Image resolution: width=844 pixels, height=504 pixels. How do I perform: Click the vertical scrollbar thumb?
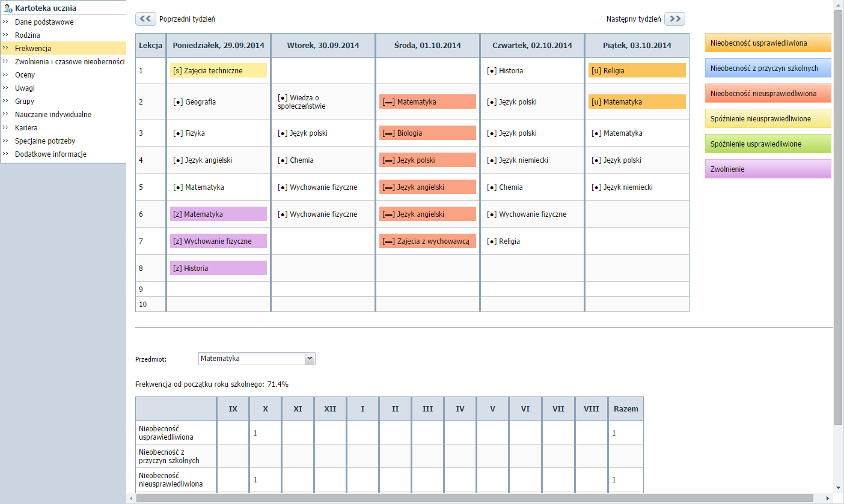839,217
